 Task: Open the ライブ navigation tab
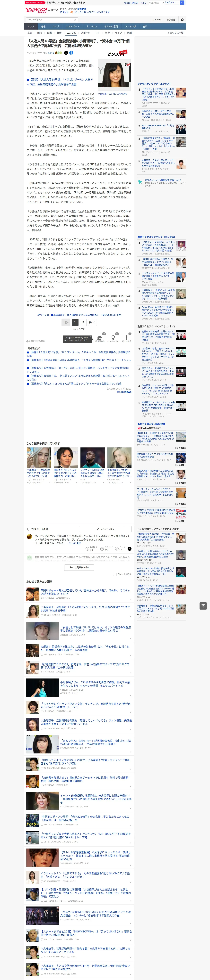pos(56,27)
